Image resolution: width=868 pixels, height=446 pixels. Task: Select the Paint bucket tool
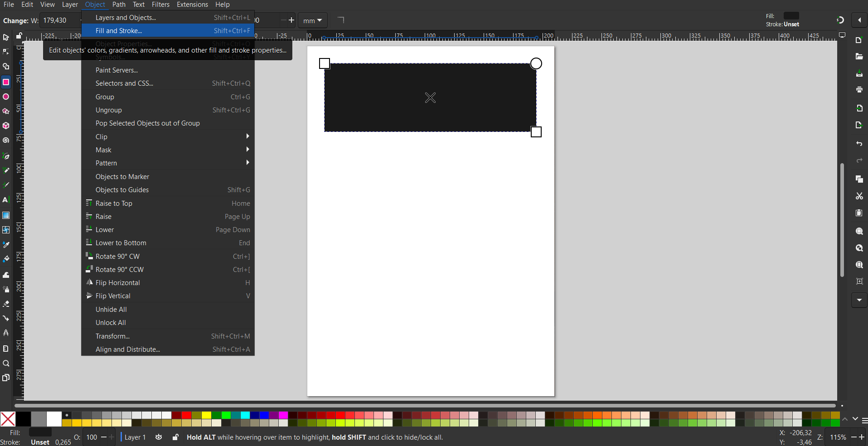pos(6,259)
